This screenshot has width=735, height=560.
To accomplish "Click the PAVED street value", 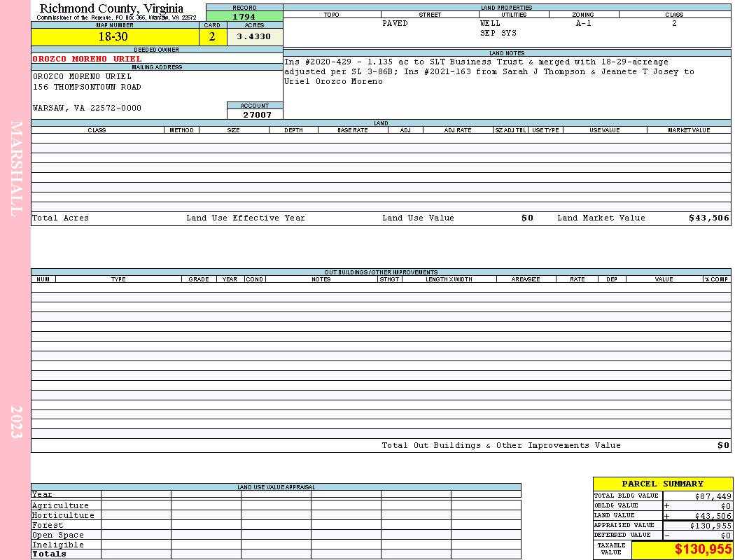I will coord(395,23).
